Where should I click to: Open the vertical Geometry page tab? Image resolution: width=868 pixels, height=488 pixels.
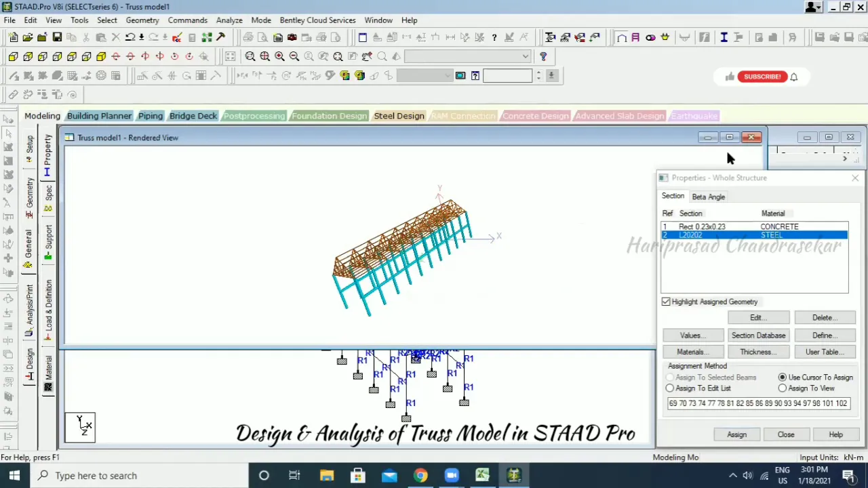(28, 198)
